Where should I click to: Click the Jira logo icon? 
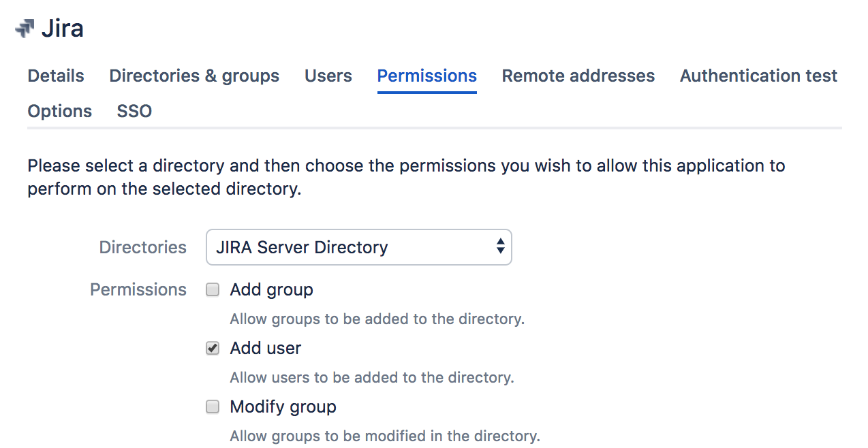click(x=25, y=29)
